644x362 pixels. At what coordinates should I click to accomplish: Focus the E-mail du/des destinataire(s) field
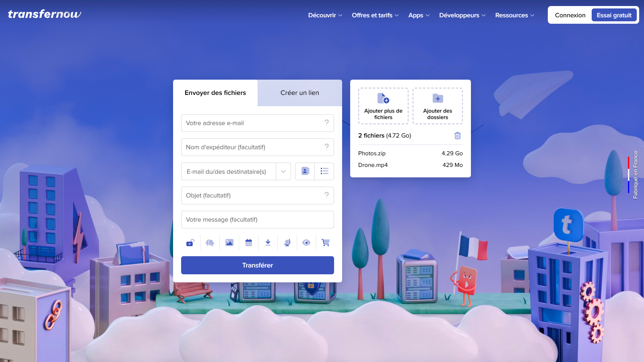tap(229, 171)
